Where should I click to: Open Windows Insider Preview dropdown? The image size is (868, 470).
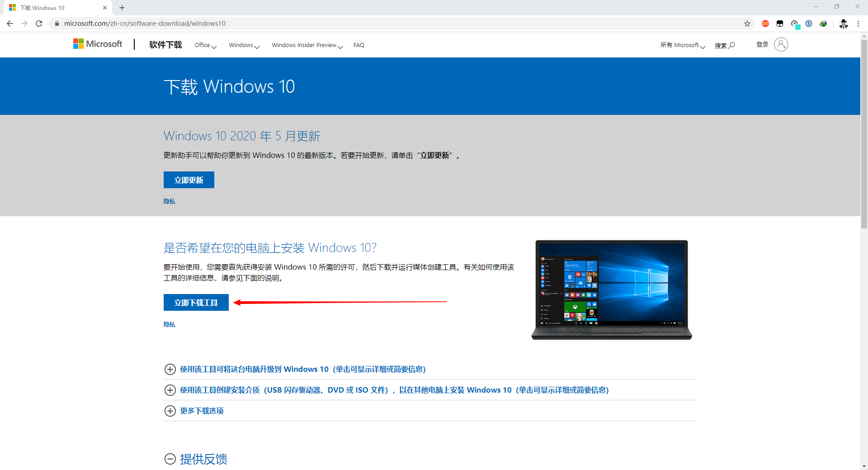[x=307, y=45]
